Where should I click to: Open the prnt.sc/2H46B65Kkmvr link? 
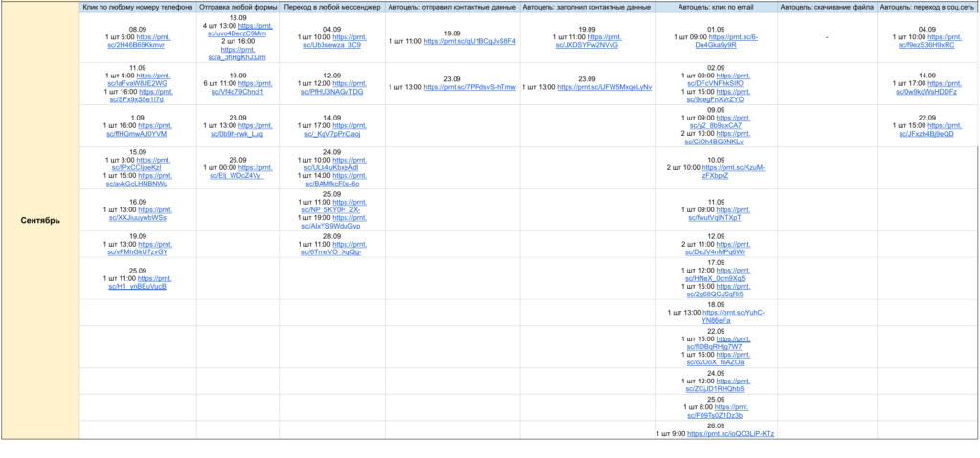138,41
